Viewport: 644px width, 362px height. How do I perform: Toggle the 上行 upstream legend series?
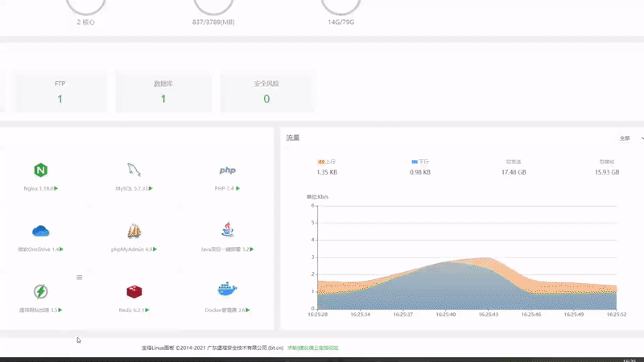pos(327,162)
